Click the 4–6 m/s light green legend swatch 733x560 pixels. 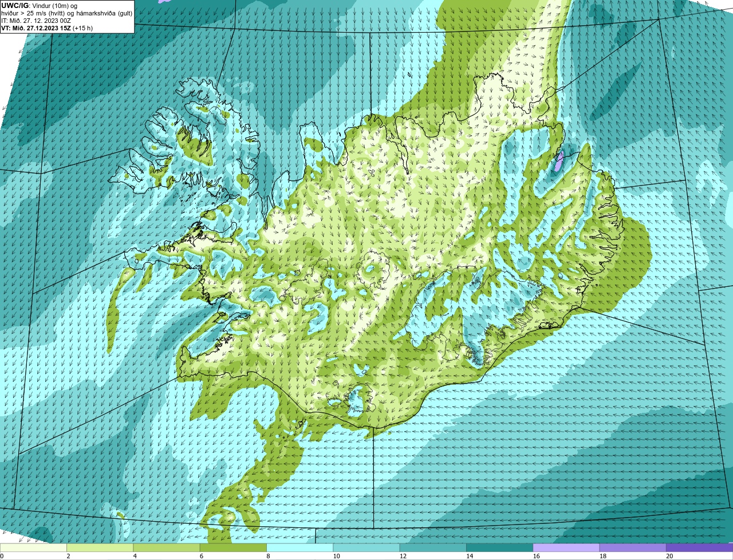167,547
